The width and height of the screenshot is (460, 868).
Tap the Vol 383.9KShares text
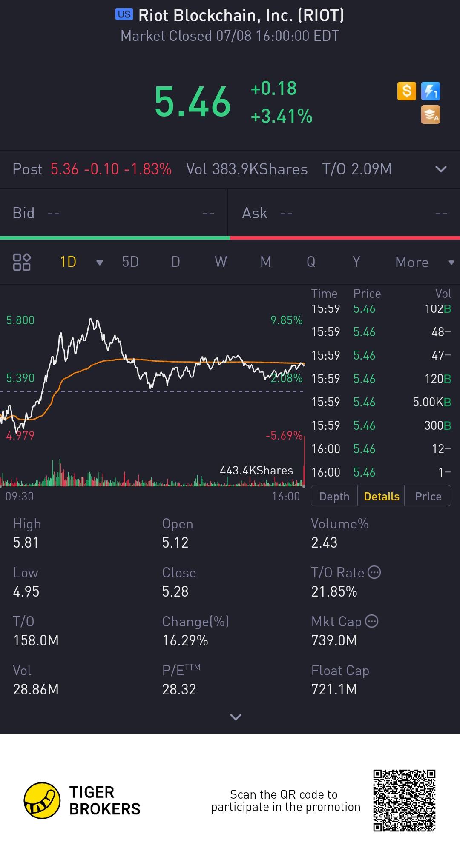(247, 169)
